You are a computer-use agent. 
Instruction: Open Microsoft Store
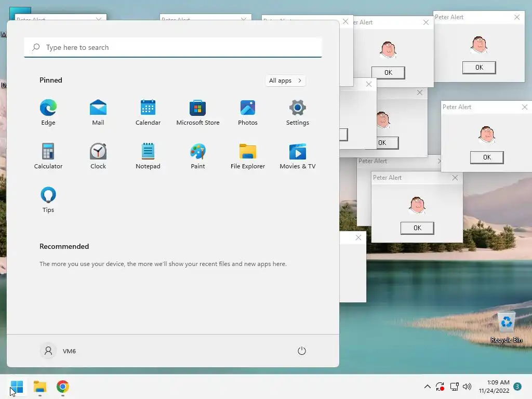[x=198, y=113]
